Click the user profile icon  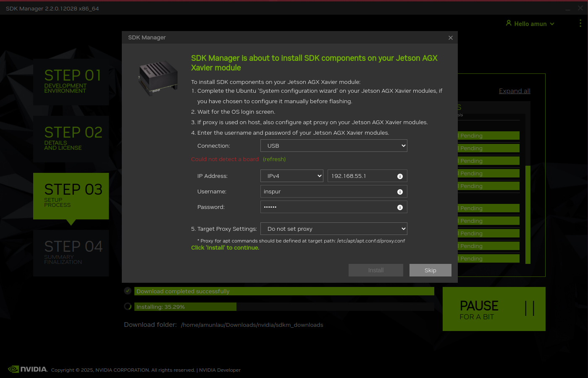point(509,23)
